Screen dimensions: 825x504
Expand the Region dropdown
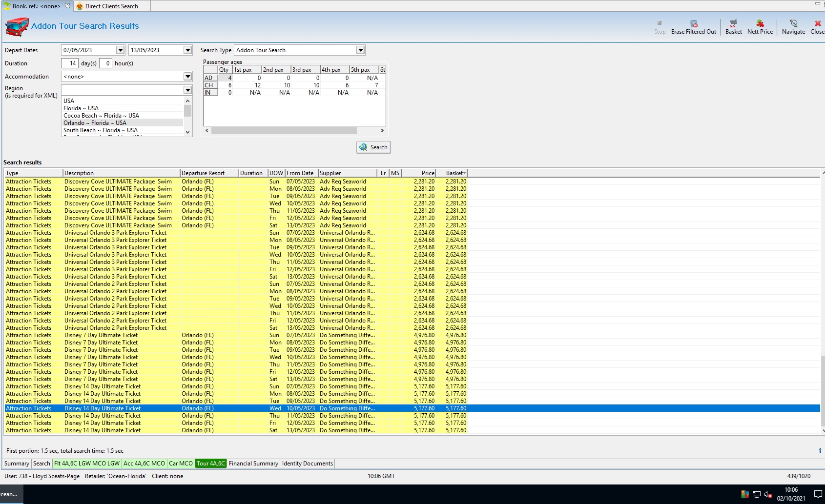click(x=187, y=90)
